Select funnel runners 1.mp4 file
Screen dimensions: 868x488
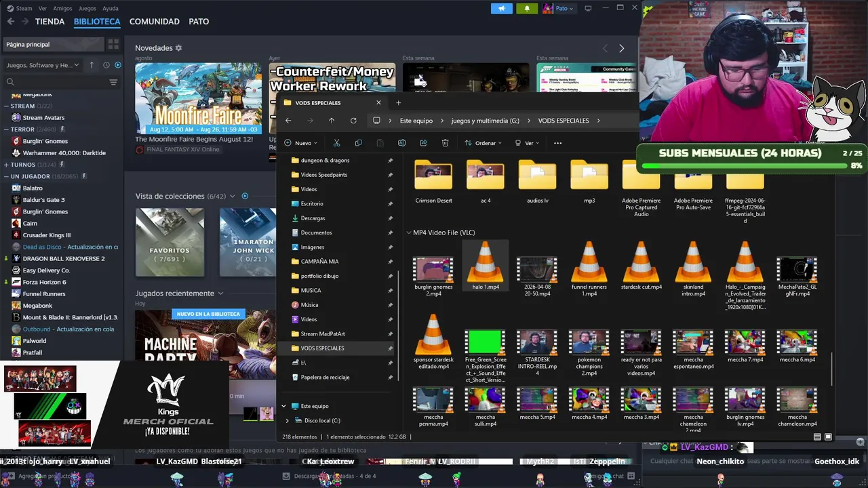(589, 269)
